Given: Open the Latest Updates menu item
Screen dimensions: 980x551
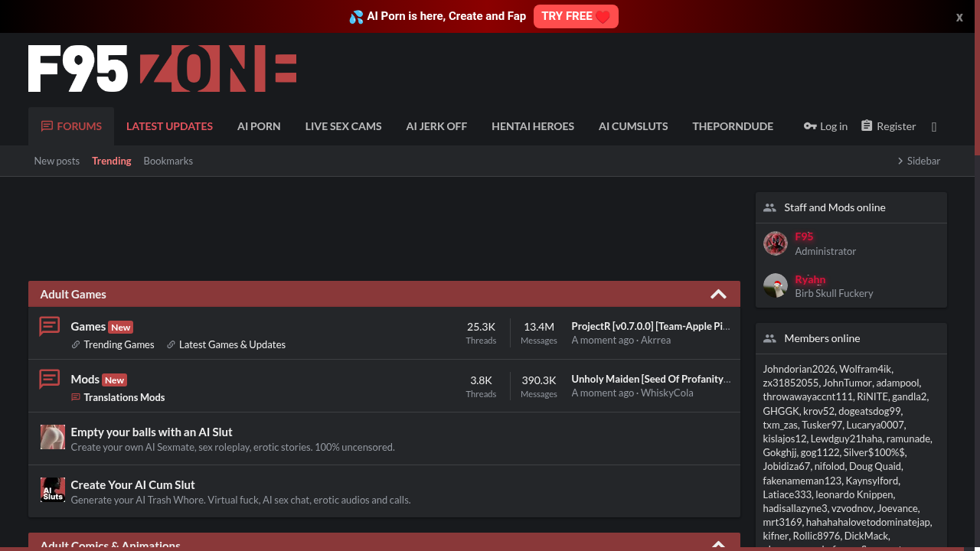Looking at the screenshot, I should point(169,126).
